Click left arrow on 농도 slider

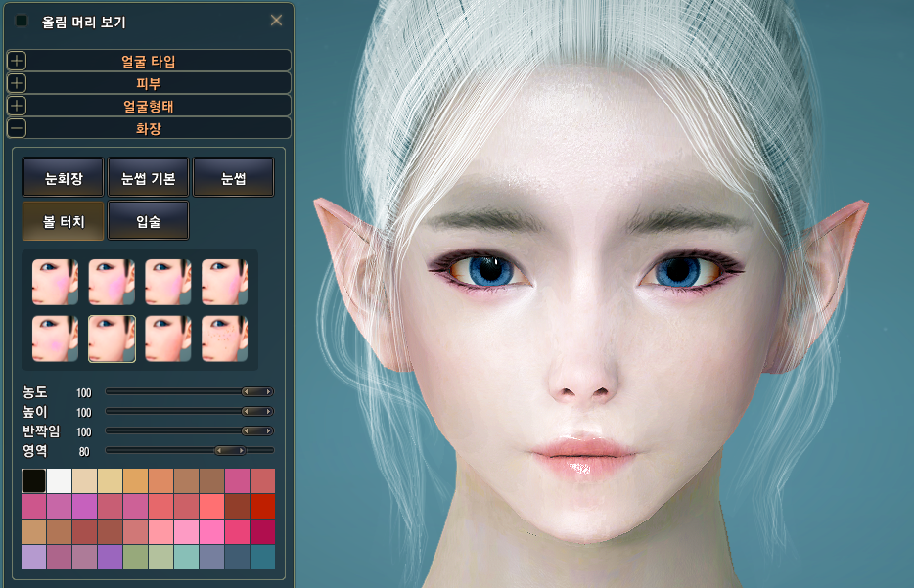click(247, 392)
